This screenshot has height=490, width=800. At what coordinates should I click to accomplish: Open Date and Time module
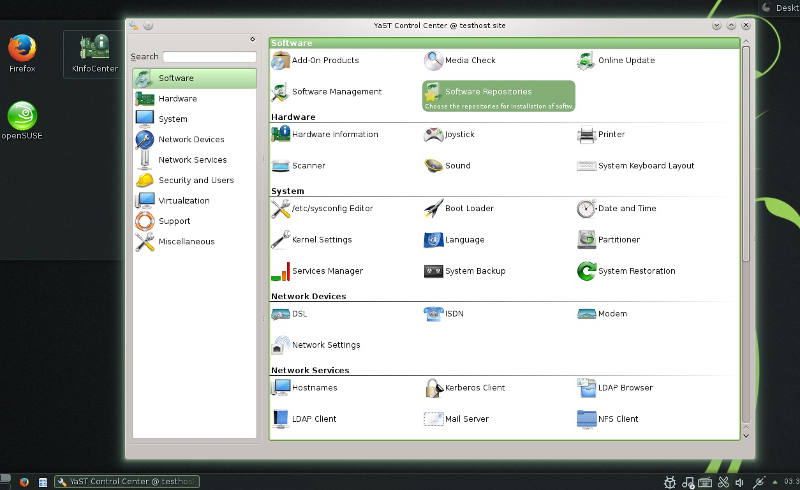tap(617, 208)
